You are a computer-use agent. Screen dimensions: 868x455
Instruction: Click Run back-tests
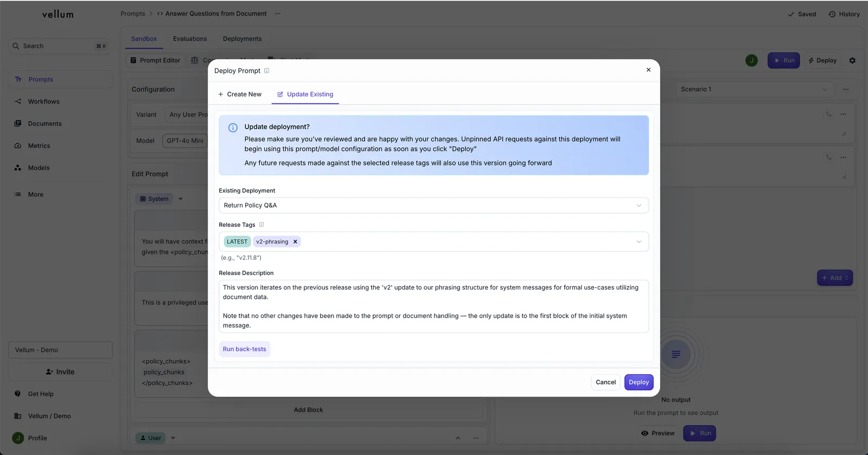244,349
